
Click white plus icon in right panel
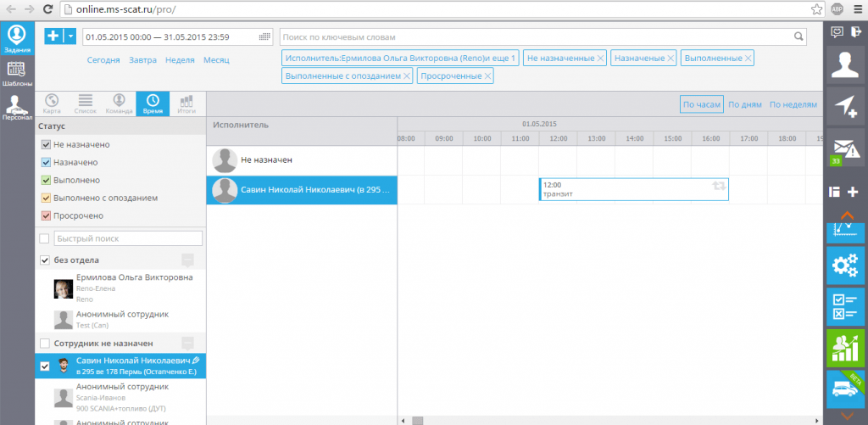point(853,193)
